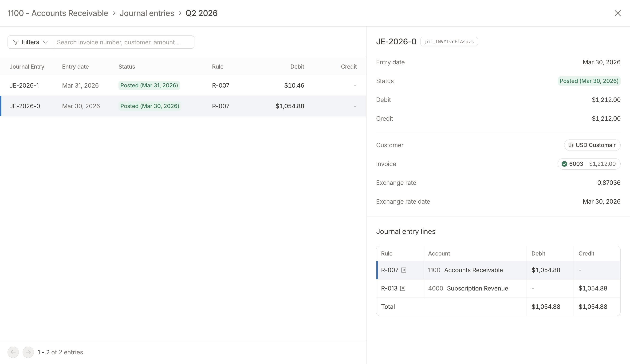Screen dimensions: 630x364
Task: Sort by Entry date column header
Action: 75,67
